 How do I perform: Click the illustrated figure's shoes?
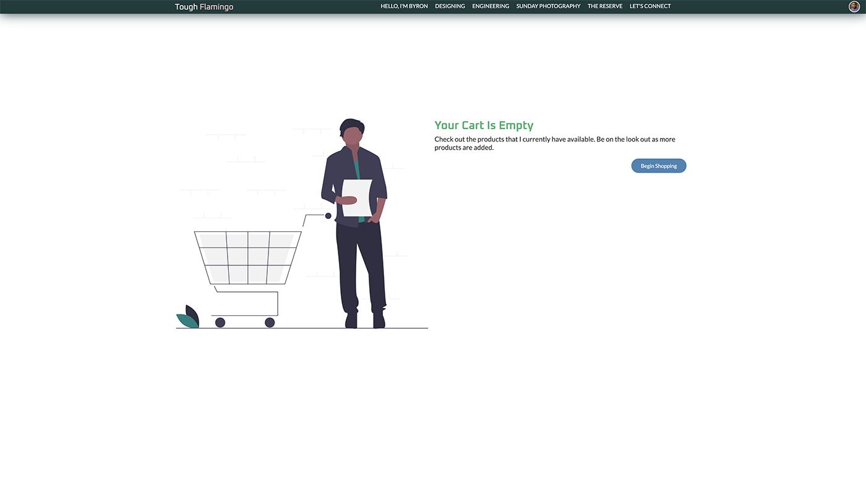tap(365, 320)
